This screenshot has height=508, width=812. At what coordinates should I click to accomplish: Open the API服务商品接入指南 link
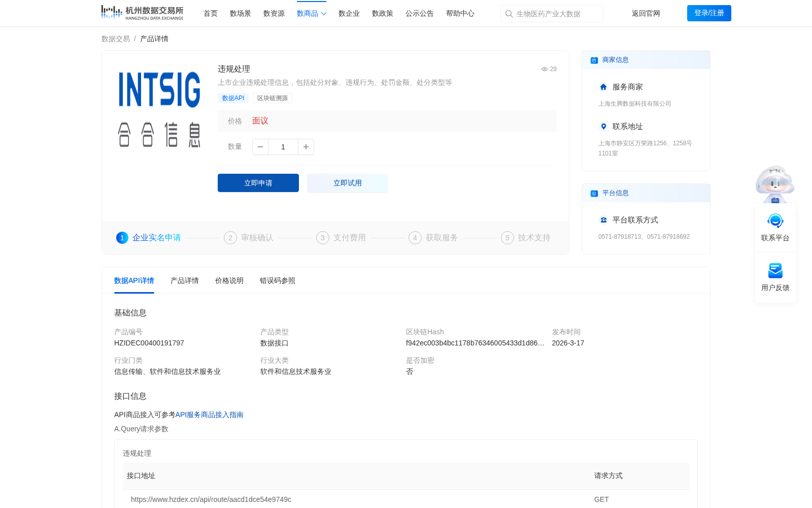tap(210, 415)
